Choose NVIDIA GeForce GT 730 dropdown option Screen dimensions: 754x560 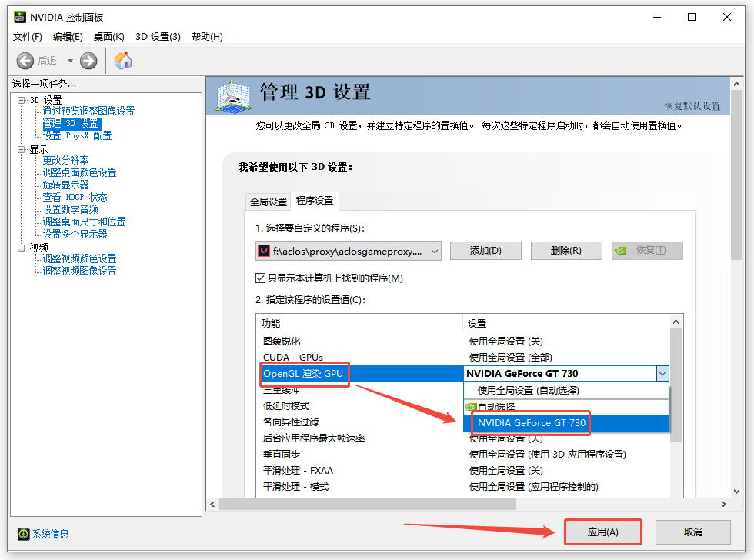pyautogui.click(x=566, y=423)
